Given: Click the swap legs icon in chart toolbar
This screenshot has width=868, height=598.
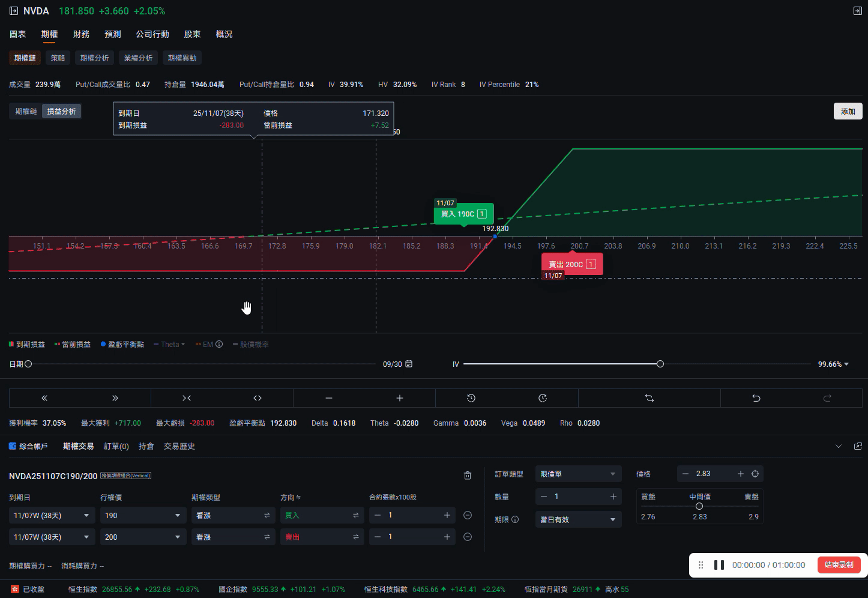Looking at the screenshot, I should click(649, 398).
